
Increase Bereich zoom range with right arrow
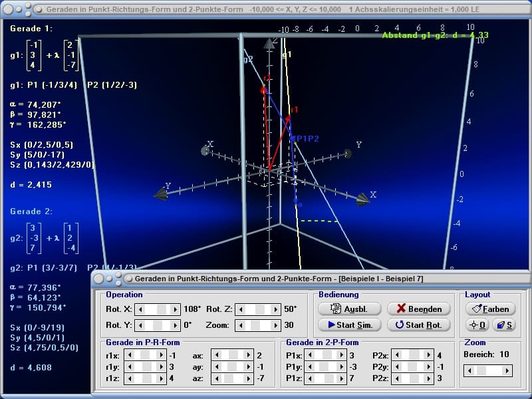pyautogui.click(x=507, y=371)
